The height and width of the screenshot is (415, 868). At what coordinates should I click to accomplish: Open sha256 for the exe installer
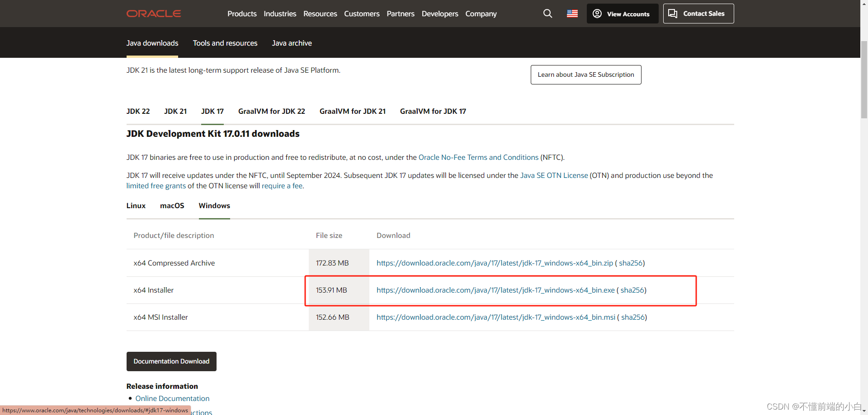632,290
